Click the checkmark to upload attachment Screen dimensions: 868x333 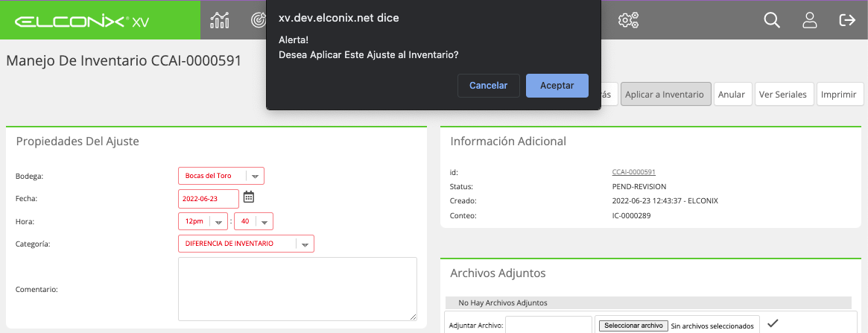click(773, 323)
